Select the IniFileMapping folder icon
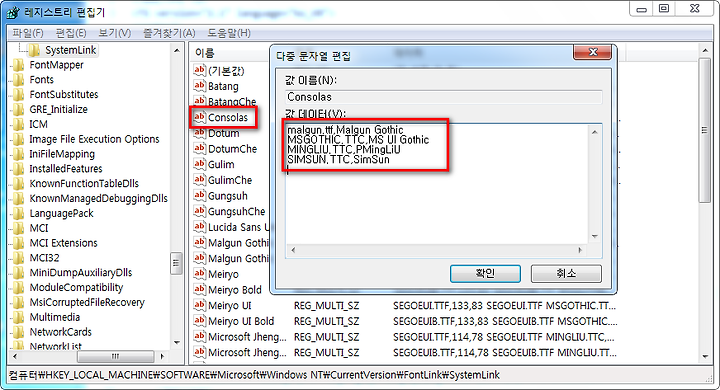The width and height of the screenshot is (720, 390). pos(19,154)
